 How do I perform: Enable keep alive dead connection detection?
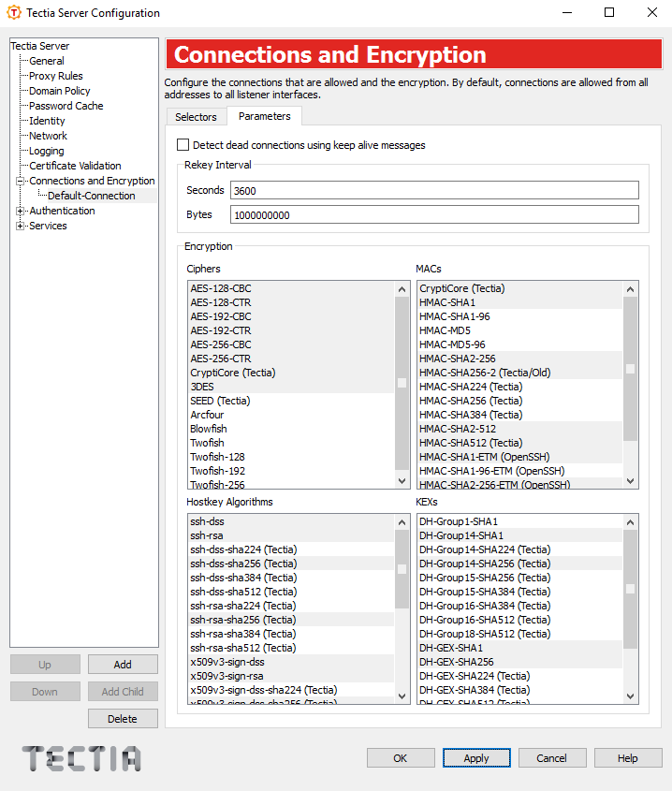(x=183, y=145)
